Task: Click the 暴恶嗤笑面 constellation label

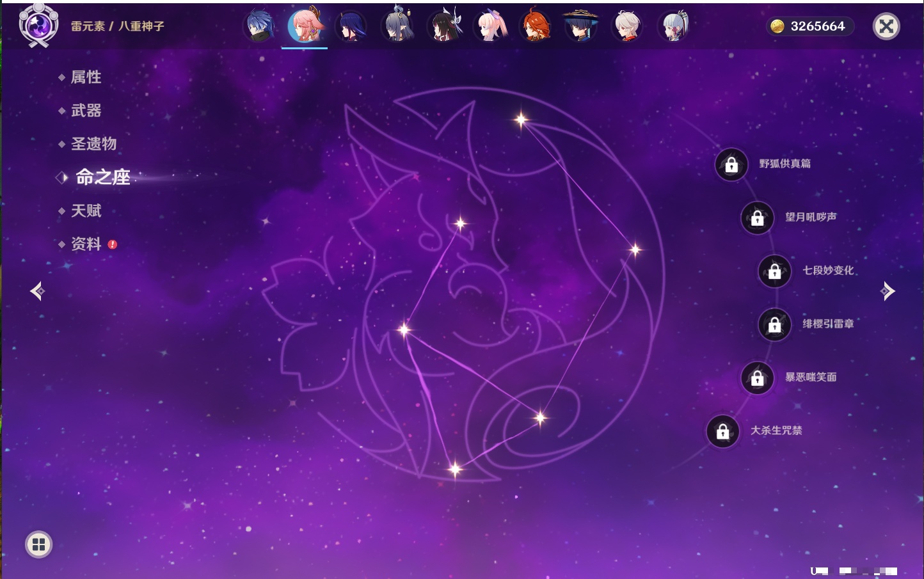Action: [811, 377]
